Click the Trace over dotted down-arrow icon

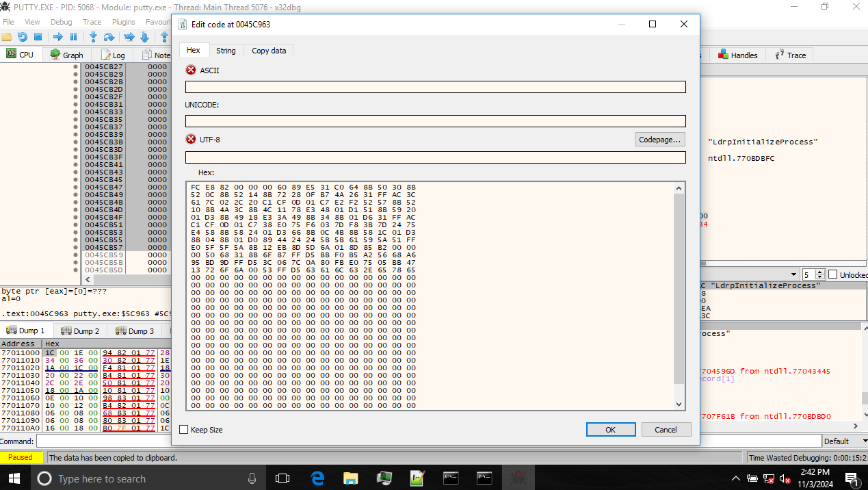point(144,37)
